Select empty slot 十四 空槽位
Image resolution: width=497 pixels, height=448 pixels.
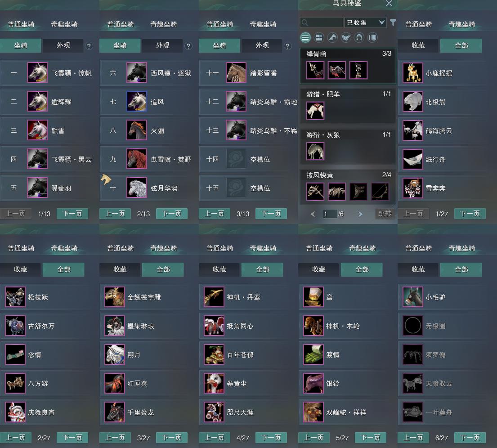click(x=249, y=159)
